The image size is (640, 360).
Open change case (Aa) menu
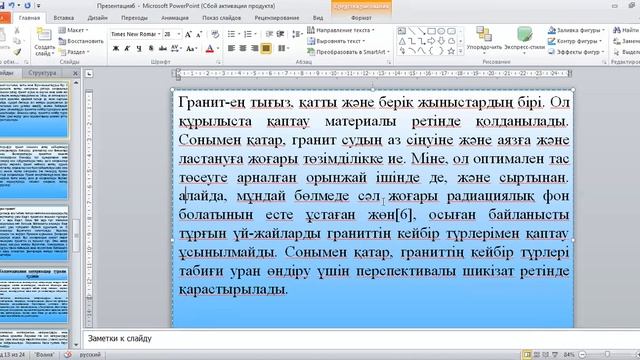[x=191, y=49]
